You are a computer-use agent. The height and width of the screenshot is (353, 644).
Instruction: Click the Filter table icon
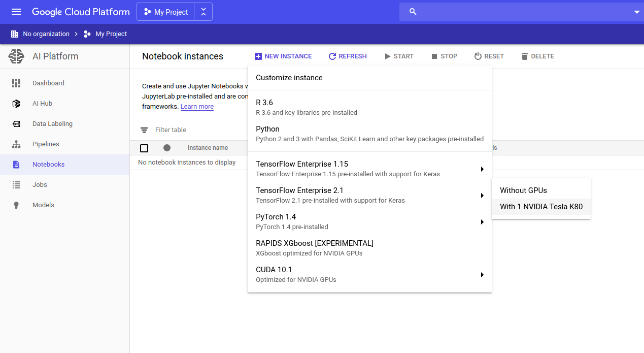pyautogui.click(x=144, y=130)
